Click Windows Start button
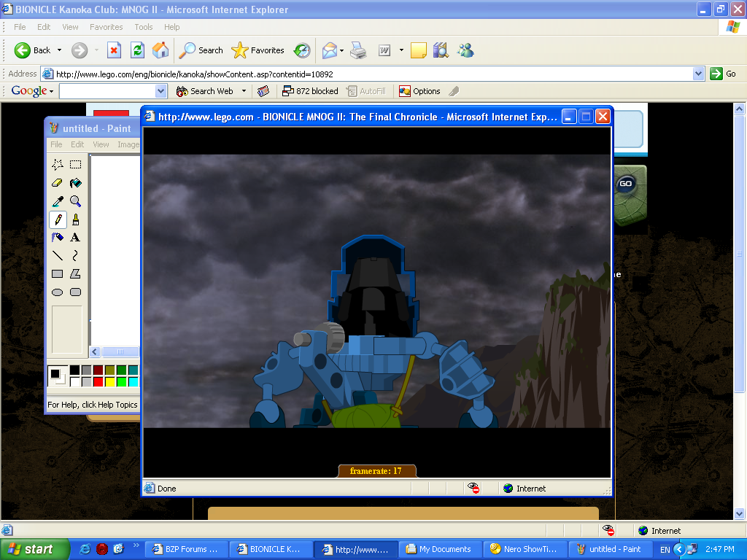This screenshot has width=747, height=560. point(34,549)
